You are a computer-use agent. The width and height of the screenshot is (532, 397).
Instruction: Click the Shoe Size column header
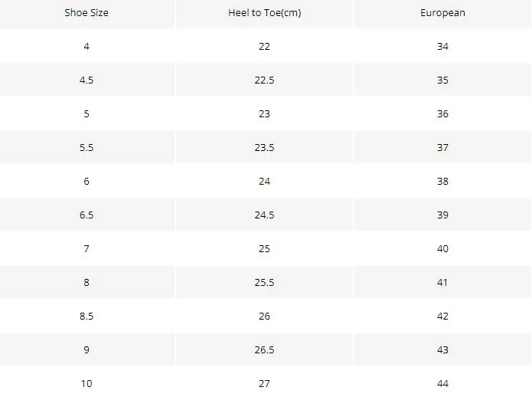86,13
